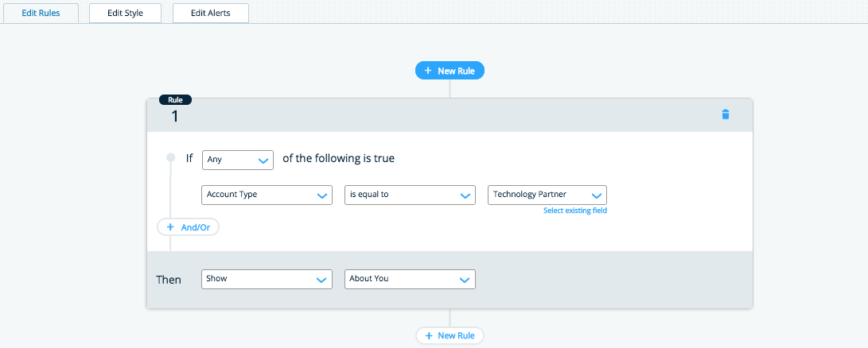This screenshot has width=868, height=348.
Task: Click the Rule 1 number header
Action: tap(175, 115)
